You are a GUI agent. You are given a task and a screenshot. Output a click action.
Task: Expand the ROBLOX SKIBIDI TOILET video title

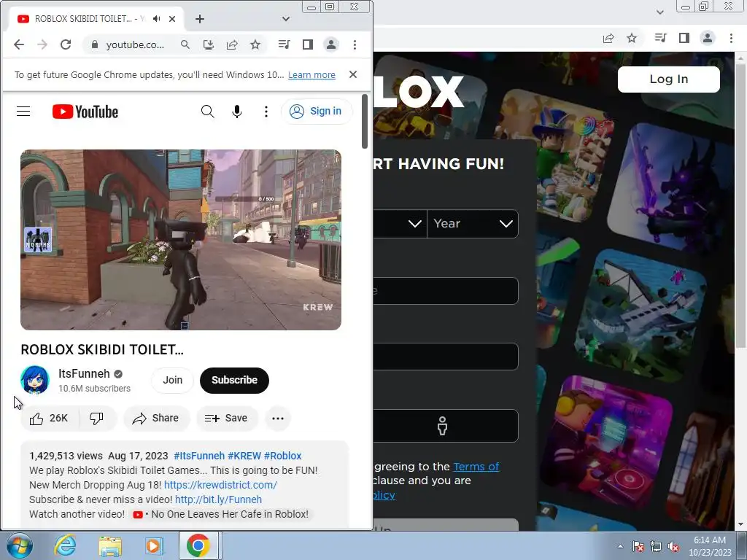point(102,349)
